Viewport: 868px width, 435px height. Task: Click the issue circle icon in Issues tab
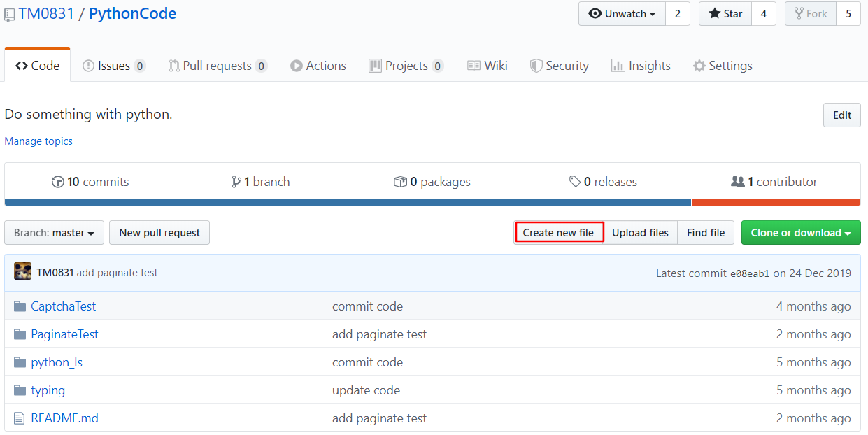point(88,66)
